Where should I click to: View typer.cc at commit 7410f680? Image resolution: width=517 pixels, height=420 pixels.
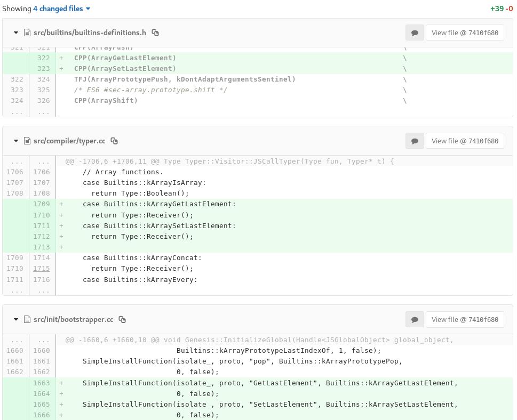point(465,141)
